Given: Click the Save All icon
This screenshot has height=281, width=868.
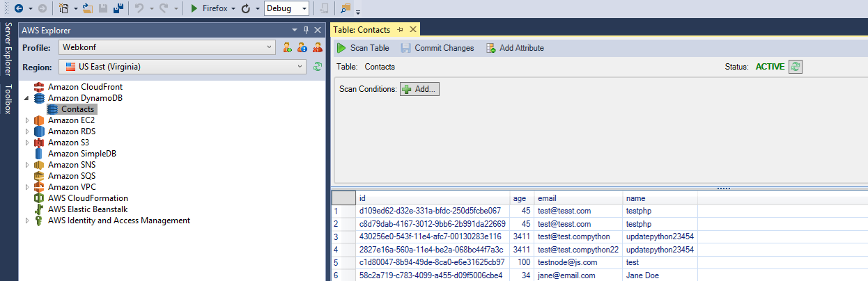Looking at the screenshot, I should [x=119, y=8].
